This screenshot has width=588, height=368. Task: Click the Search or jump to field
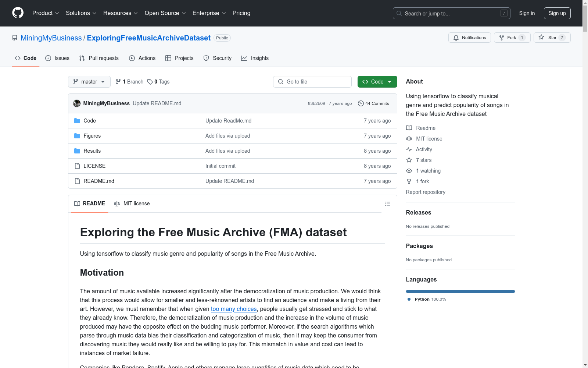[452, 13]
